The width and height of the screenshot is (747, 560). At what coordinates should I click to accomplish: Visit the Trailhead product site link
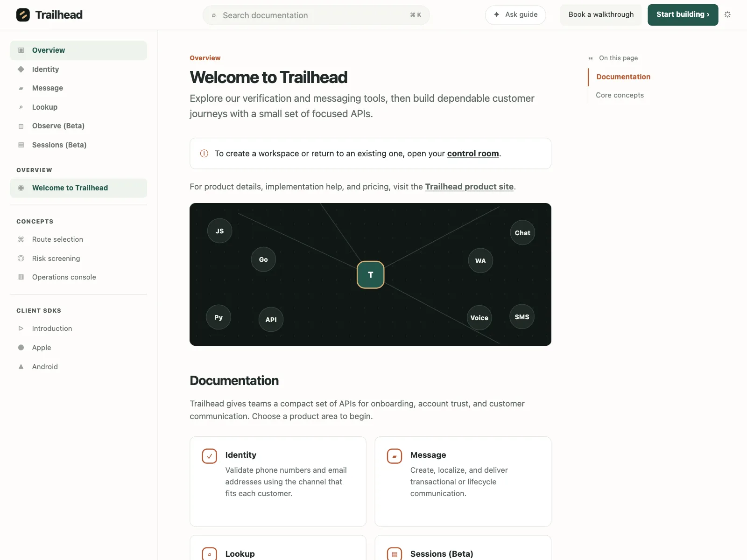tap(469, 187)
